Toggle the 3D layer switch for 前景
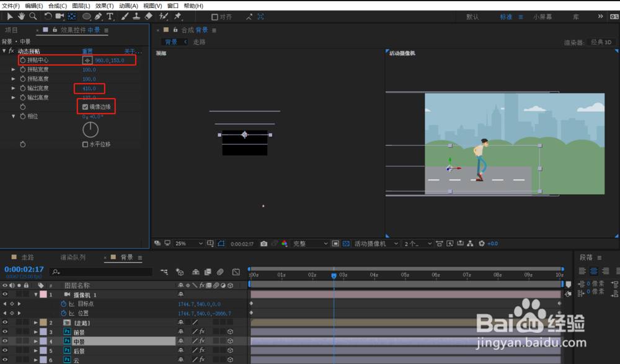 pyautogui.click(x=230, y=332)
